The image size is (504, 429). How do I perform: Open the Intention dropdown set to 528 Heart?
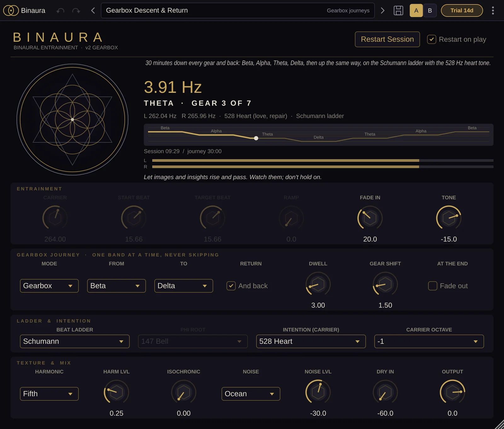[311, 342]
